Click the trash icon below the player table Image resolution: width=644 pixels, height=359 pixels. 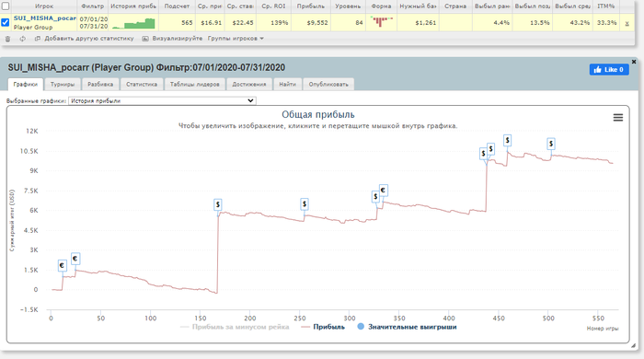coord(7,39)
